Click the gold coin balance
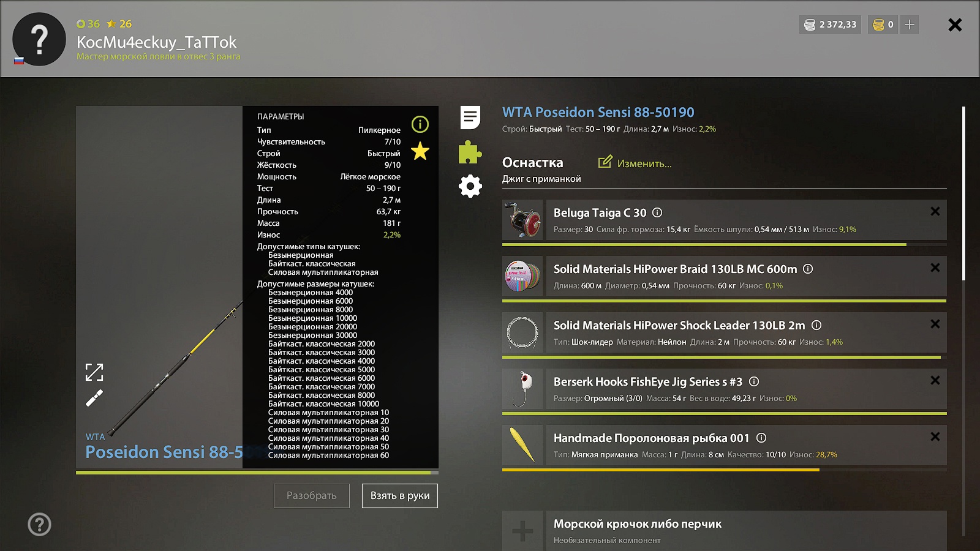Viewport: 980px width, 551px height. pyautogui.click(x=883, y=24)
